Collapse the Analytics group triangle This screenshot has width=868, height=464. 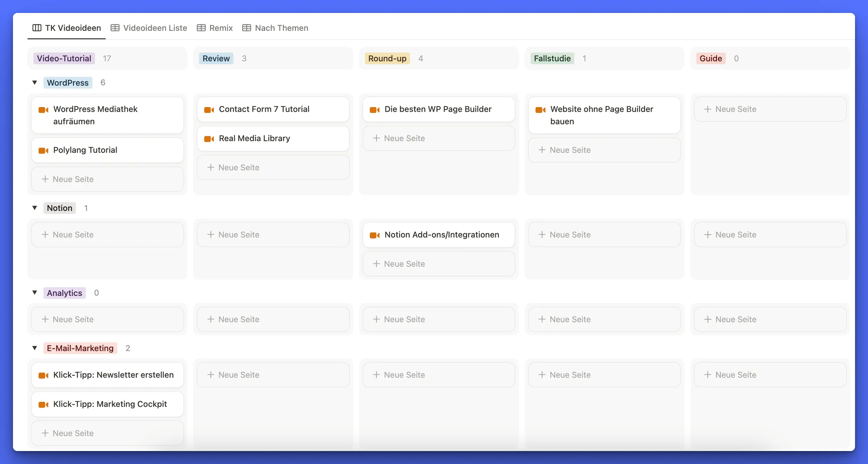click(x=34, y=292)
